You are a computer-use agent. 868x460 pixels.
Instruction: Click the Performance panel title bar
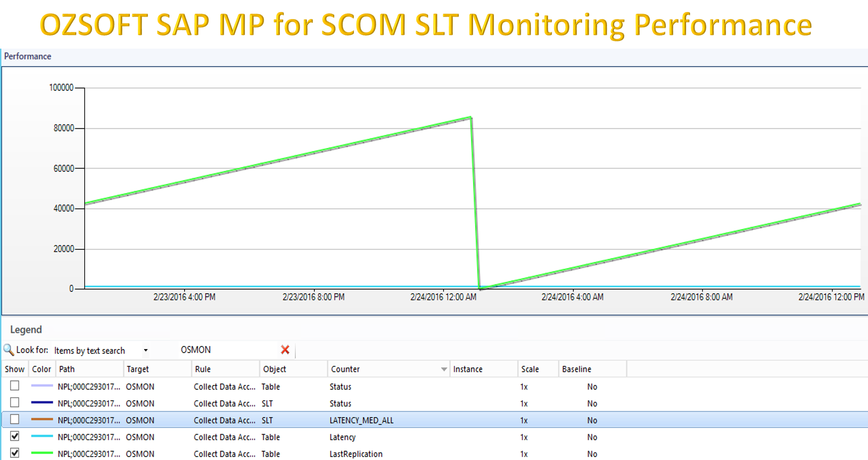click(28, 56)
